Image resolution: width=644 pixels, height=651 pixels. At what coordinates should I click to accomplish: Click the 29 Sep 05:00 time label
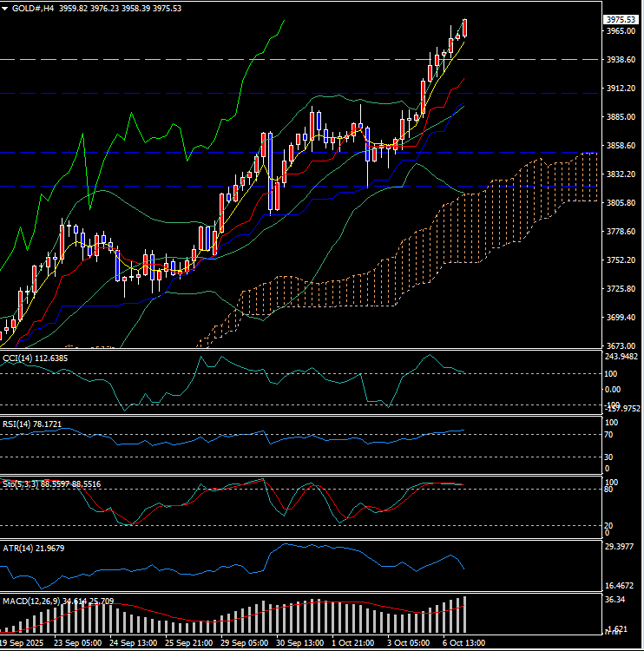click(246, 643)
